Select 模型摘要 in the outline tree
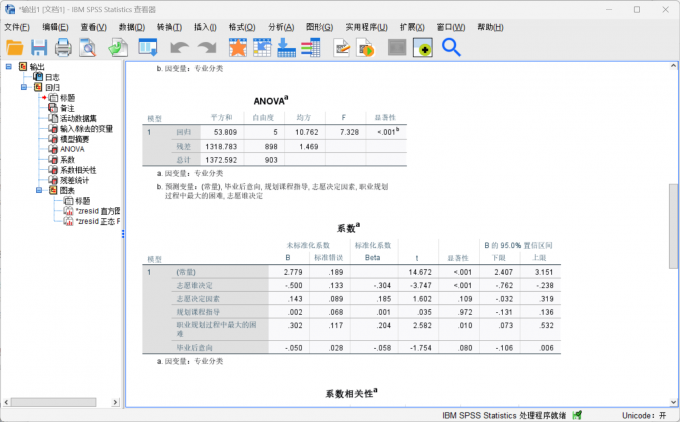The width and height of the screenshot is (680, 422). pos(78,139)
